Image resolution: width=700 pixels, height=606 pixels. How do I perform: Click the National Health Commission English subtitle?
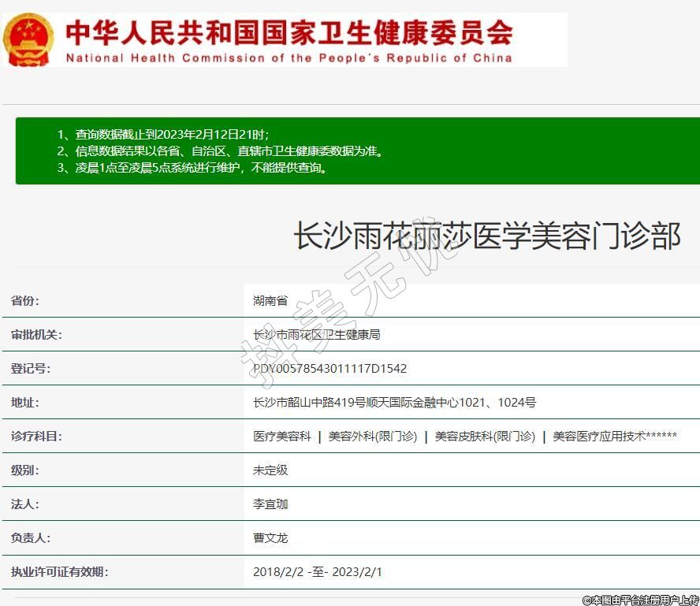[x=289, y=58]
